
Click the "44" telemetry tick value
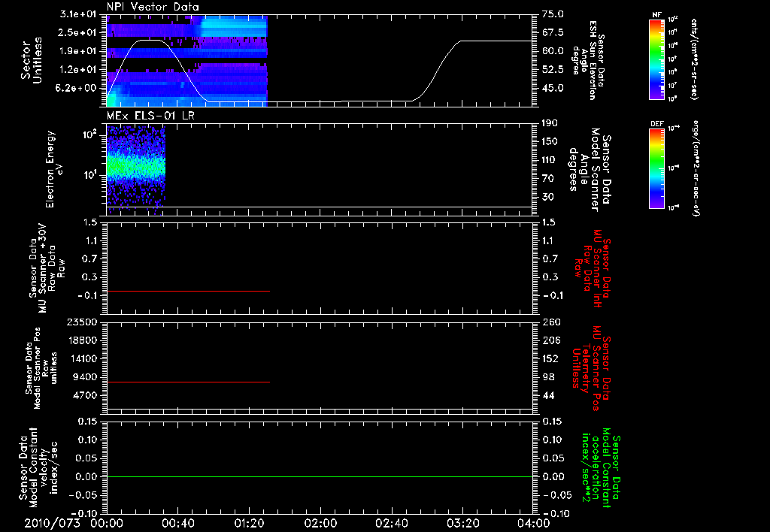click(548, 395)
